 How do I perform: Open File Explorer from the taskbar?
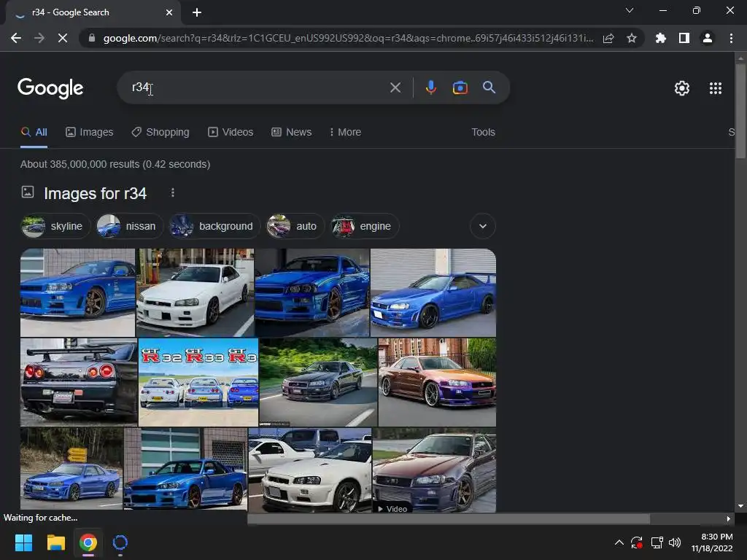coord(55,542)
